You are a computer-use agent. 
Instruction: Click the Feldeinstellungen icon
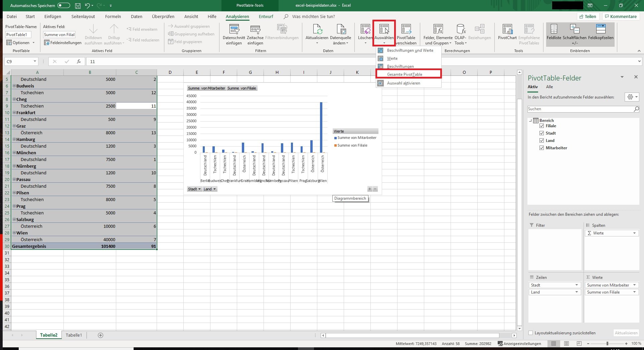[47, 43]
